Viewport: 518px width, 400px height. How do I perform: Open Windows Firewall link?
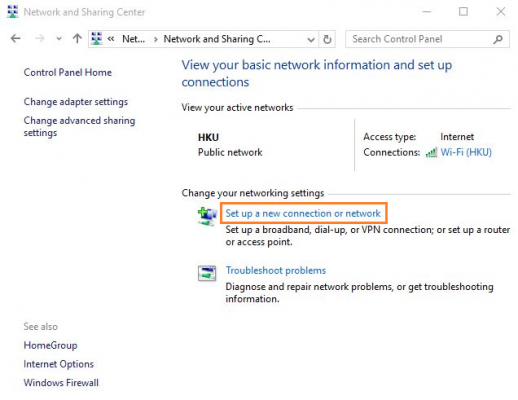point(61,383)
